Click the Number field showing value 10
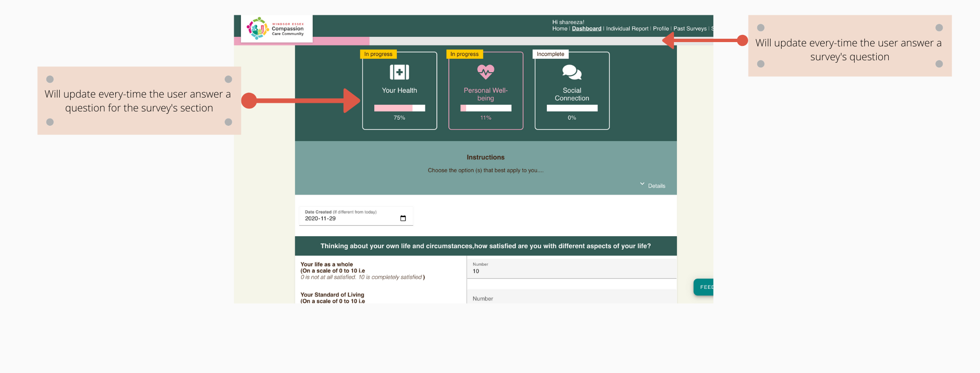Screen dimensions: 980x373 pos(571,271)
